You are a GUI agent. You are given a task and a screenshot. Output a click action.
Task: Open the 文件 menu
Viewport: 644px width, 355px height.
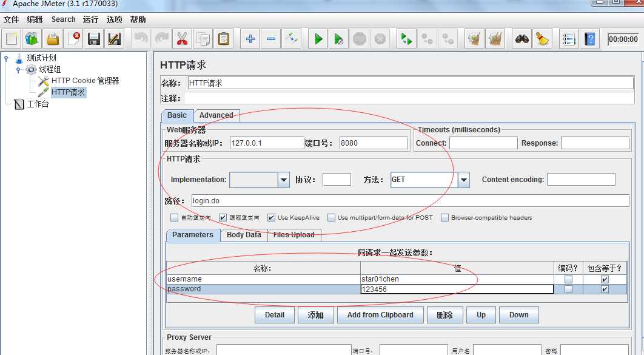pyautogui.click(x=11, y=19)
